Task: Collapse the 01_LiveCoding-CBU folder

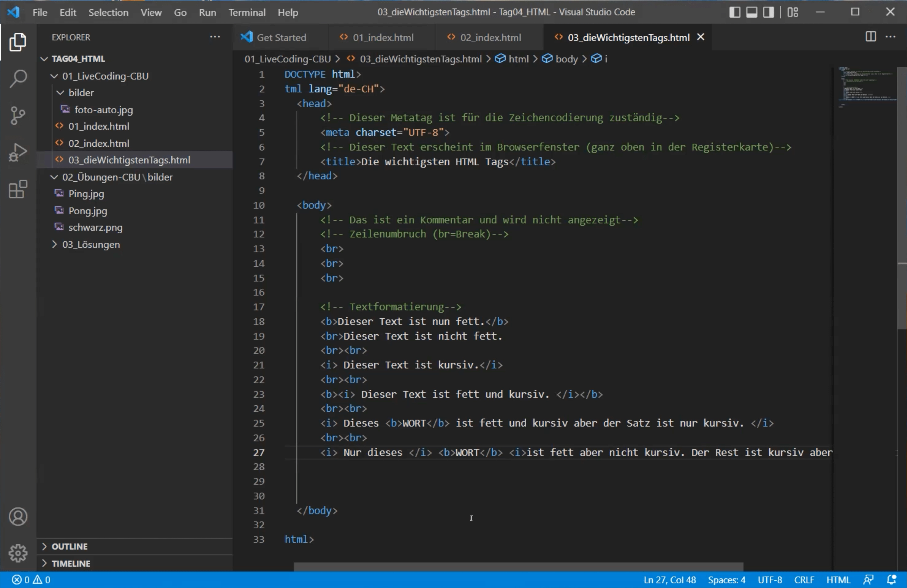Action: tap(55, 76)
